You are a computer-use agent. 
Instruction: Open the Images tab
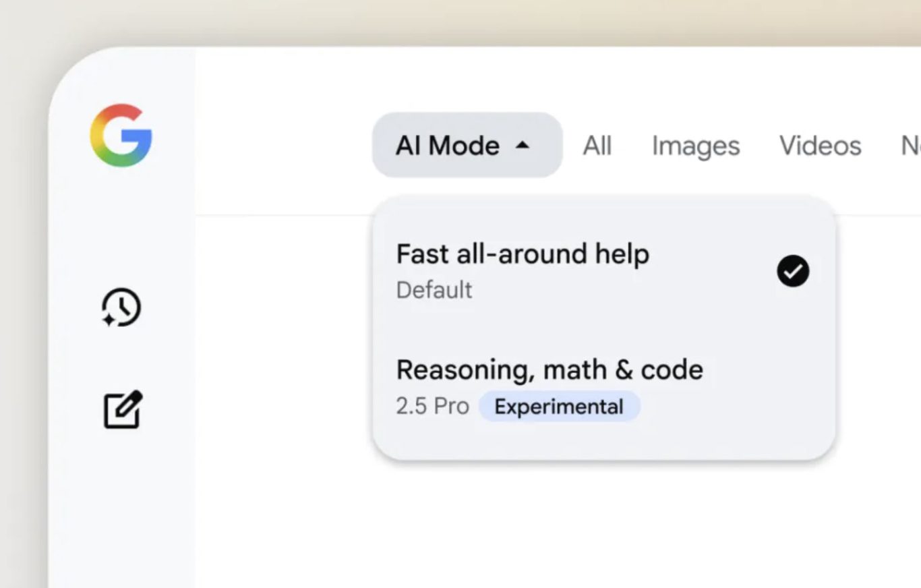695,146
